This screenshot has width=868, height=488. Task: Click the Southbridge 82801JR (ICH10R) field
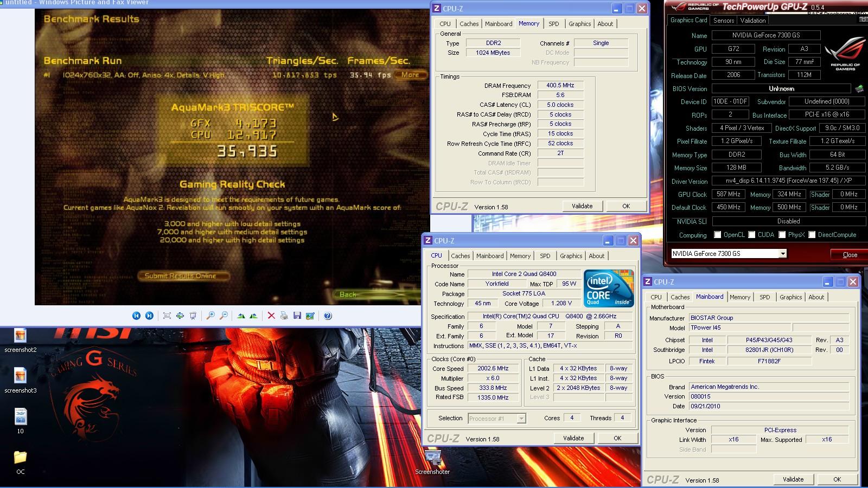(x=769, y=350)
